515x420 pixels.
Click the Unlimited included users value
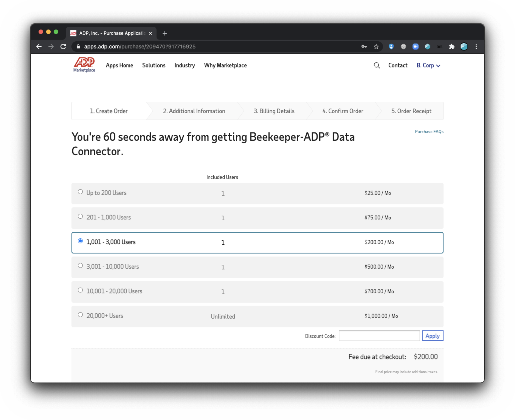pos(223,317)
